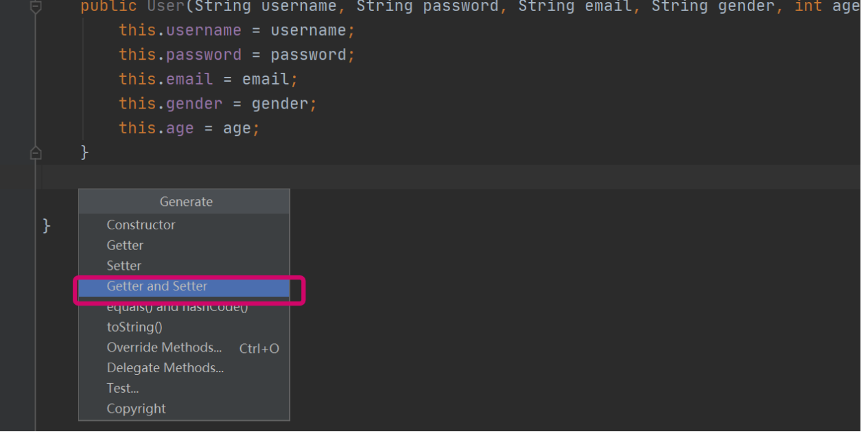This screenshot has width=868, height=434.
Task: Click the this.password assignment line
Action: [x=237, y=55]
